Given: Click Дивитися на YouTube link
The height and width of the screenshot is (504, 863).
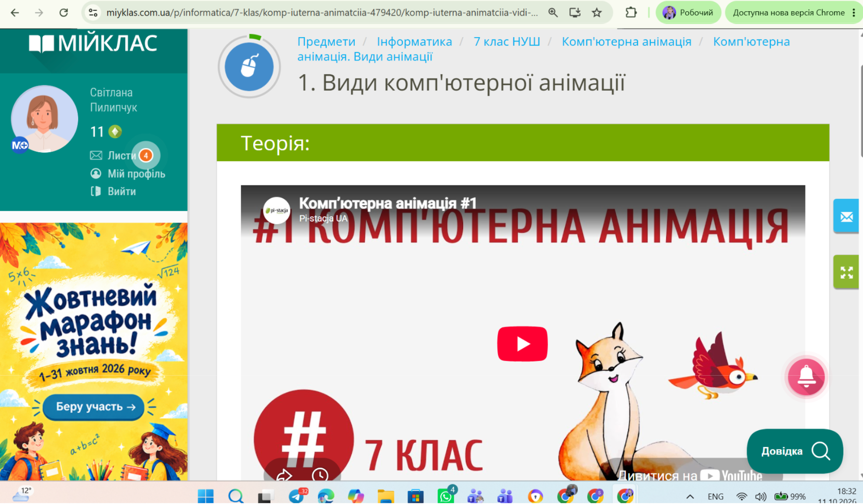Looking at the screenshot, I should pyautogui.click(x=690, y=475).
